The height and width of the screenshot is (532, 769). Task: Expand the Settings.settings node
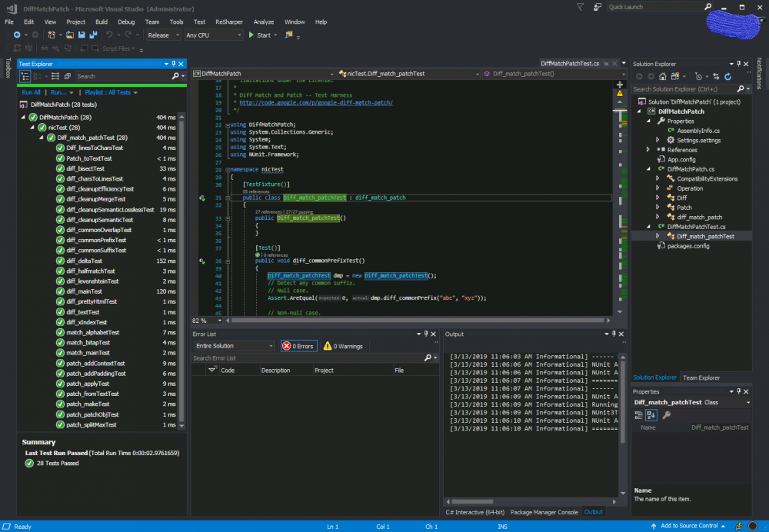(657, 140)
